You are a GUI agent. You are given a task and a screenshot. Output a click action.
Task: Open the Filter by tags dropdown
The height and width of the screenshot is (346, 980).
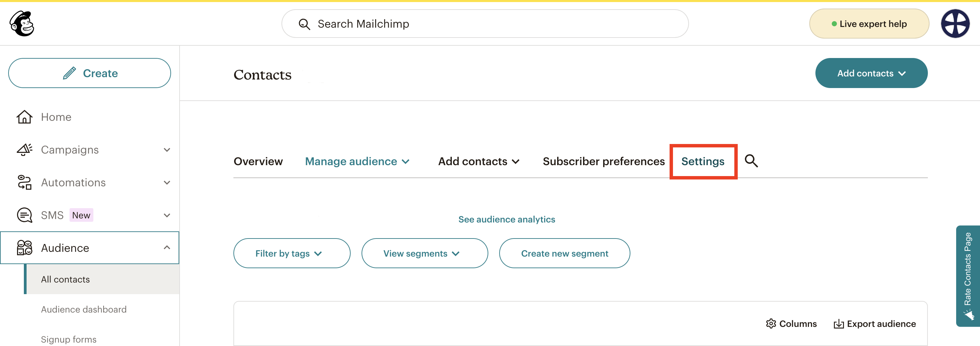click(x=292, y=254)
